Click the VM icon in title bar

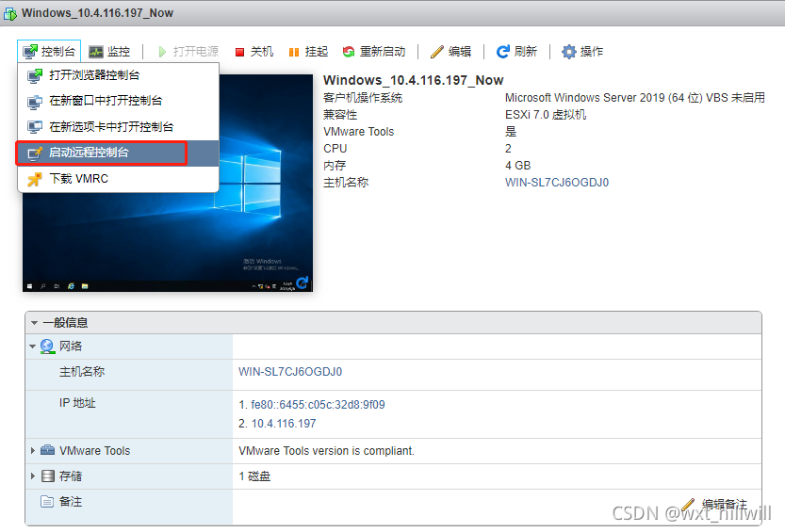(x=10, y=13)
